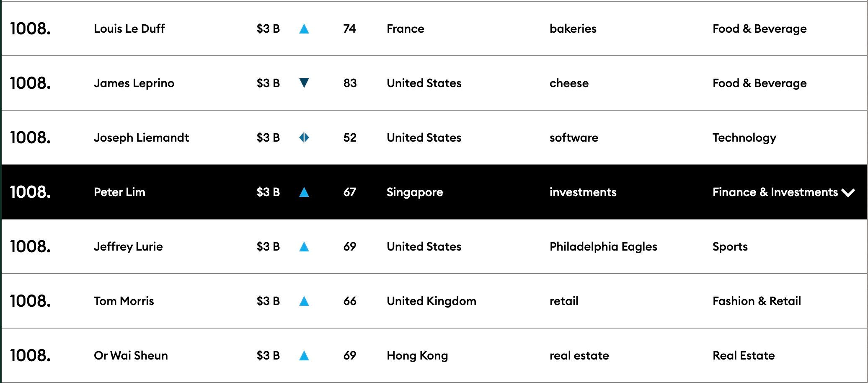This screenshot has height=383, width=868.
Task: Open Joseph Liemandt's profile
Action: click(141, 137)
